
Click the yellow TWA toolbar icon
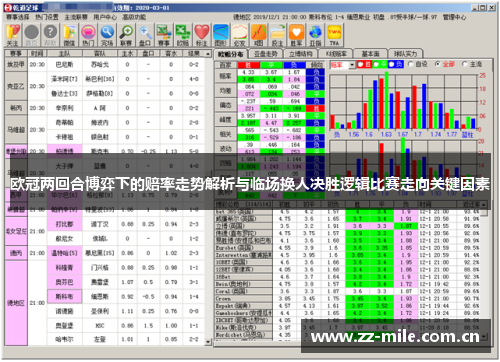[334, 35]
